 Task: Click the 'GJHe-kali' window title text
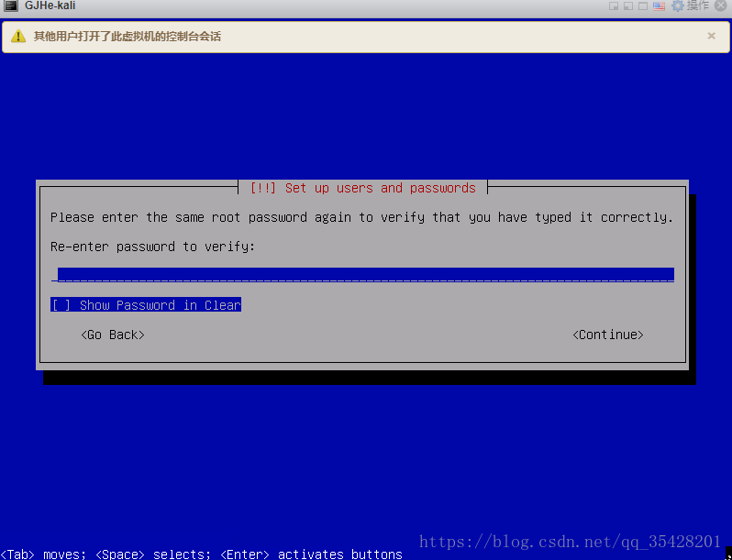pos(50,5)
